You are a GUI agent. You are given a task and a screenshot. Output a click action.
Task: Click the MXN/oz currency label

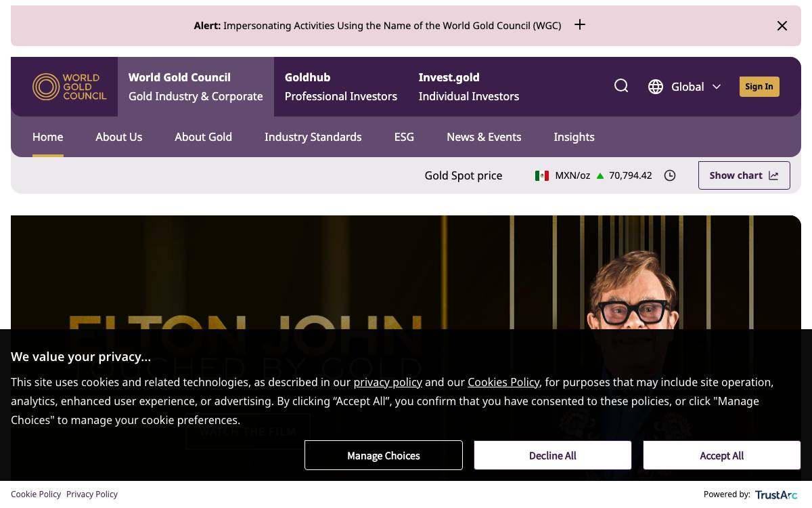572,175
